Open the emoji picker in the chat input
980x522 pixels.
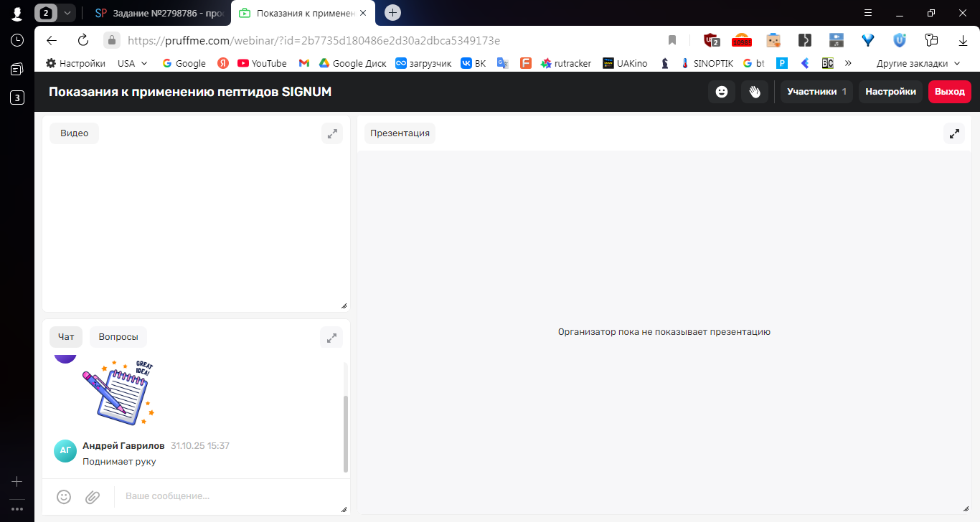[64, 496]
